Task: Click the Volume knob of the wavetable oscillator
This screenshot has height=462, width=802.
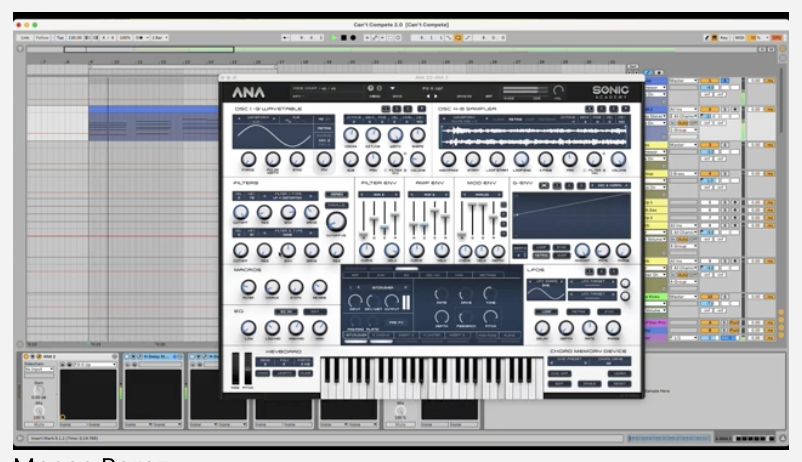Action: (x=418, y=159)
